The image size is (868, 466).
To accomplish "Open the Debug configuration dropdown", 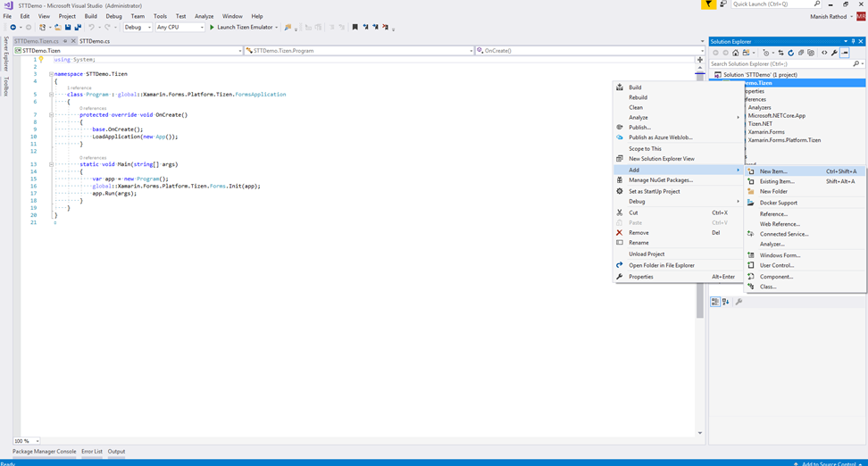I will coord(138,28).
